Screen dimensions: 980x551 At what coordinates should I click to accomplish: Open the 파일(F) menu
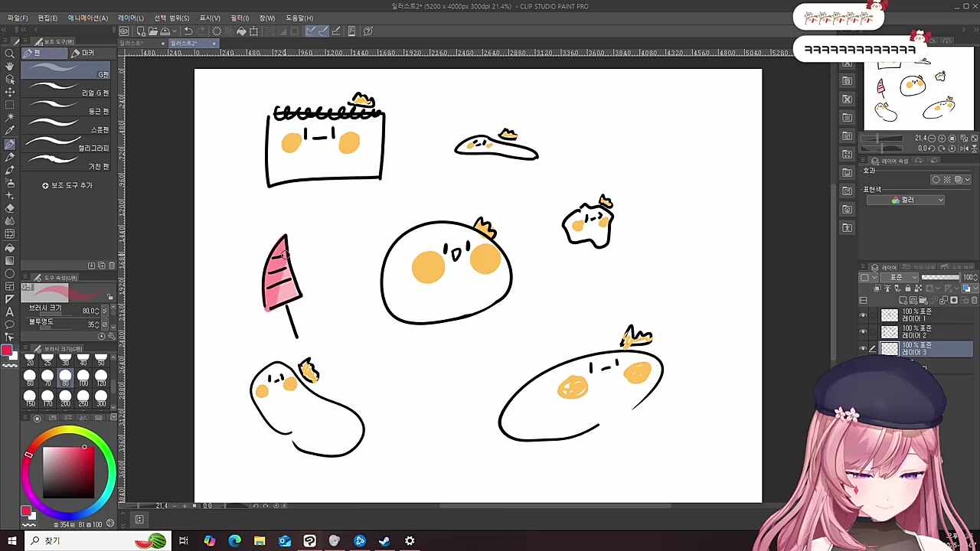[x=17, y=18]
